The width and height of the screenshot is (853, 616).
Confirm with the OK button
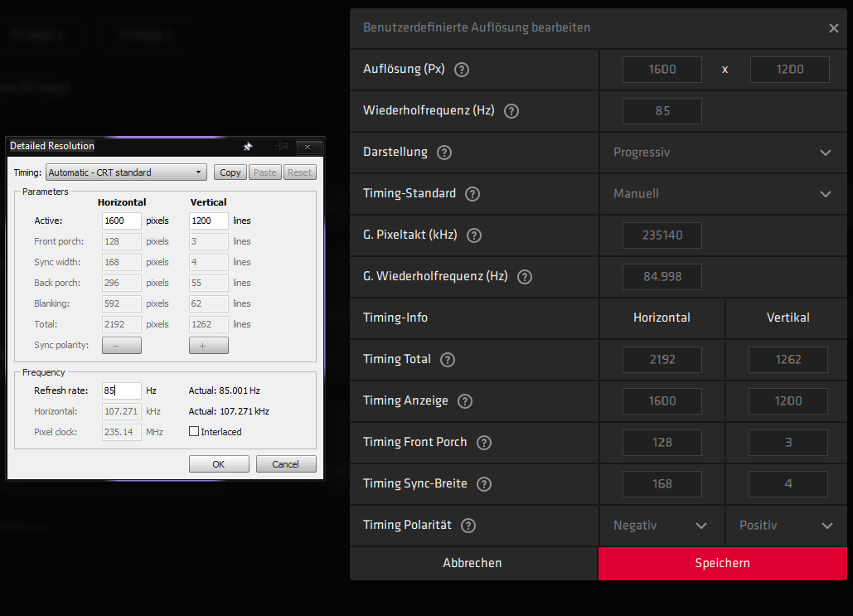219,464
